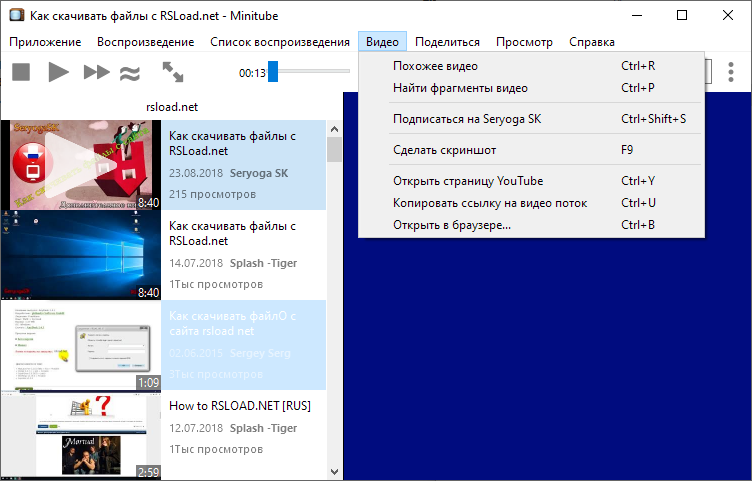Select Подписаться на Seryoga SK
This screenshot has height=481, width=752.
coord(531,119)
